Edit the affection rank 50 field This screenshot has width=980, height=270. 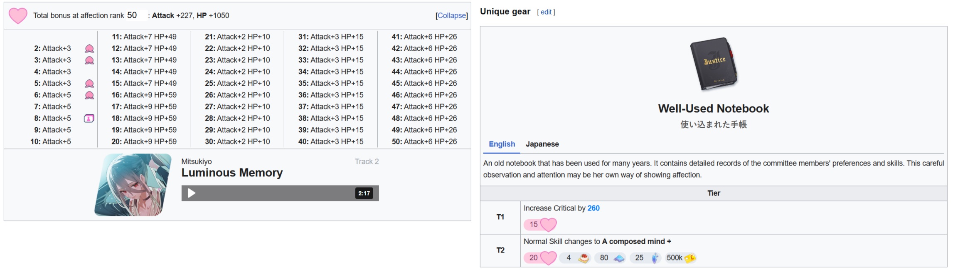point(137,15)
